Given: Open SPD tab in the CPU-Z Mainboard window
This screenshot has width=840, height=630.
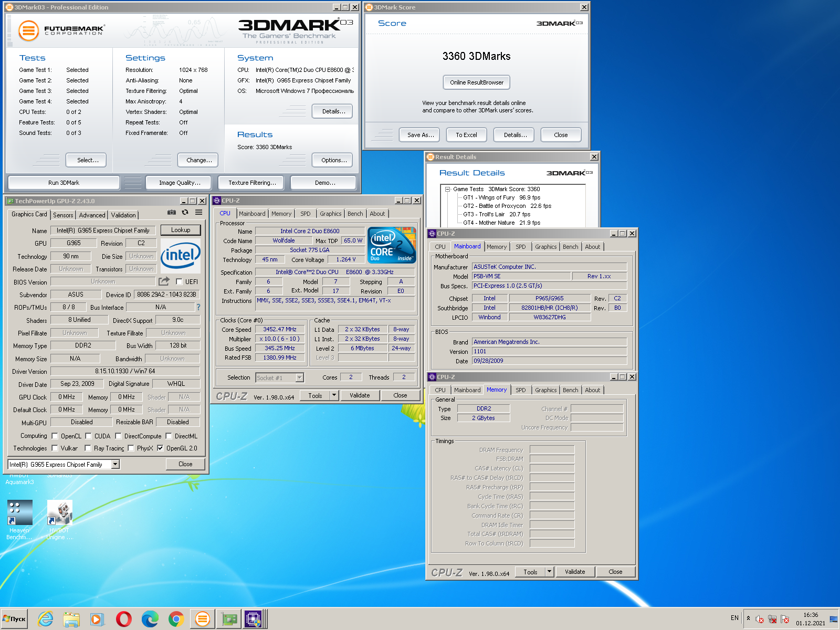Looking at the screenshot, I should (520, 247).
